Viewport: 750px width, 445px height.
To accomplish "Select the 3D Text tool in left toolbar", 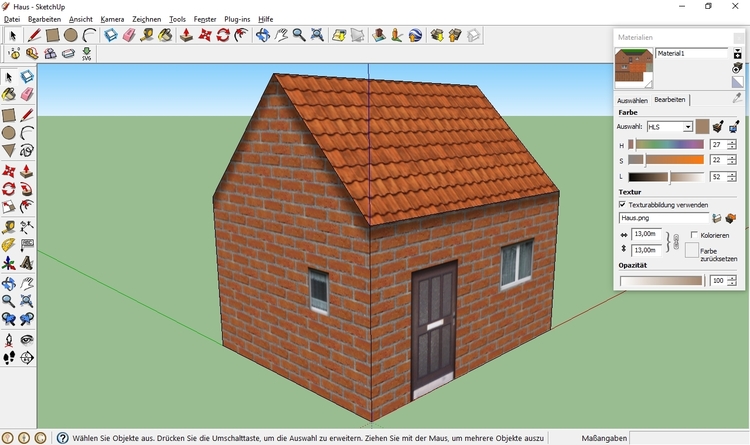I will pos(27,263).
